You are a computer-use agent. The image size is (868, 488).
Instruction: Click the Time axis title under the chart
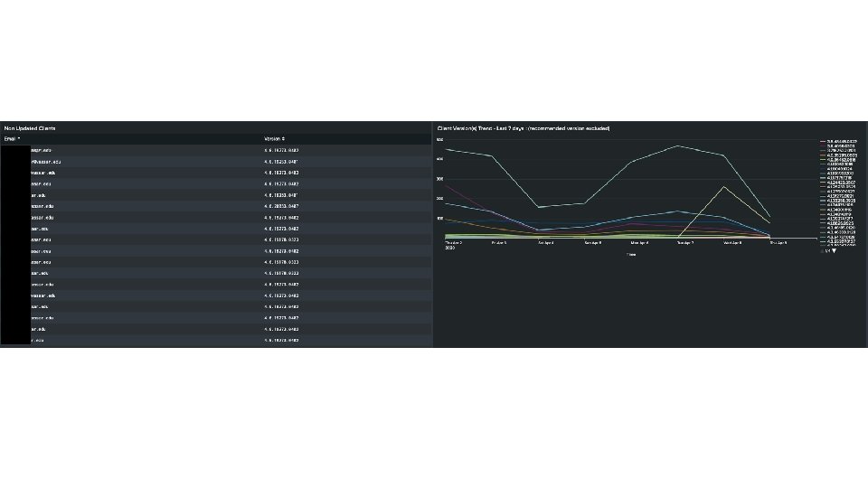(x=631, y=255)
